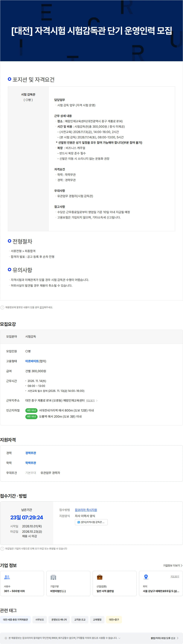Select the 운영보조·매니저 tag
Viewport: 183px width, 644px height.
(59, 620)
